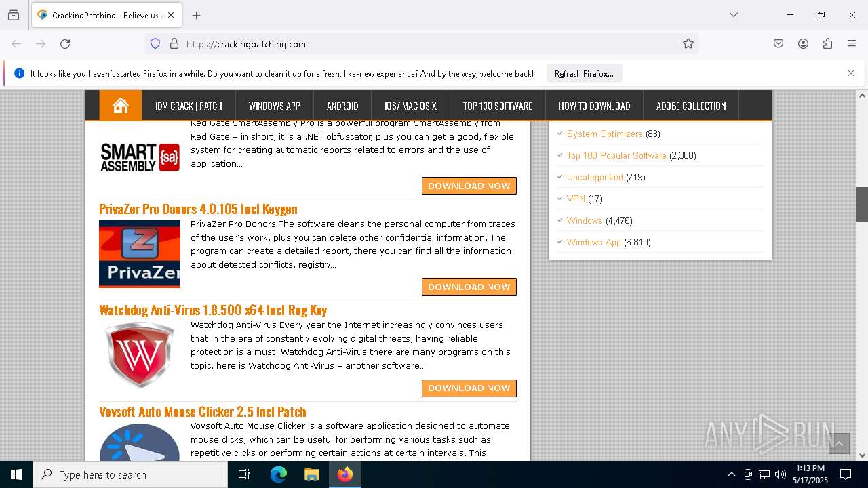Show hidden system tray icons
Viewport: 868px width, 488px height.
click(731, 474)
